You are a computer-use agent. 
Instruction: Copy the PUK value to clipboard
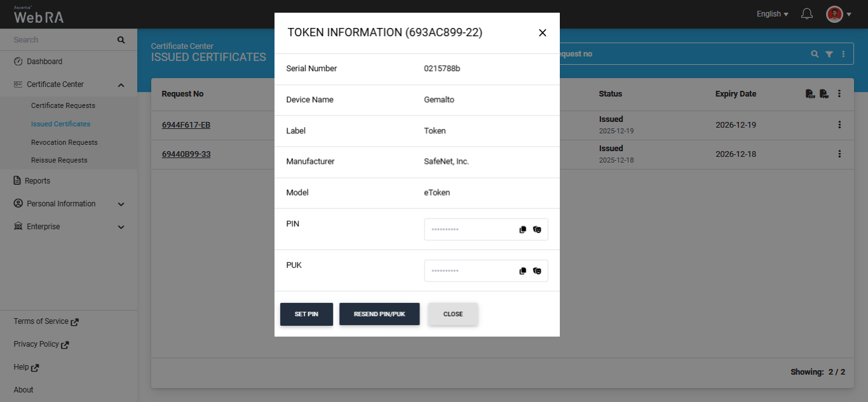523,271
